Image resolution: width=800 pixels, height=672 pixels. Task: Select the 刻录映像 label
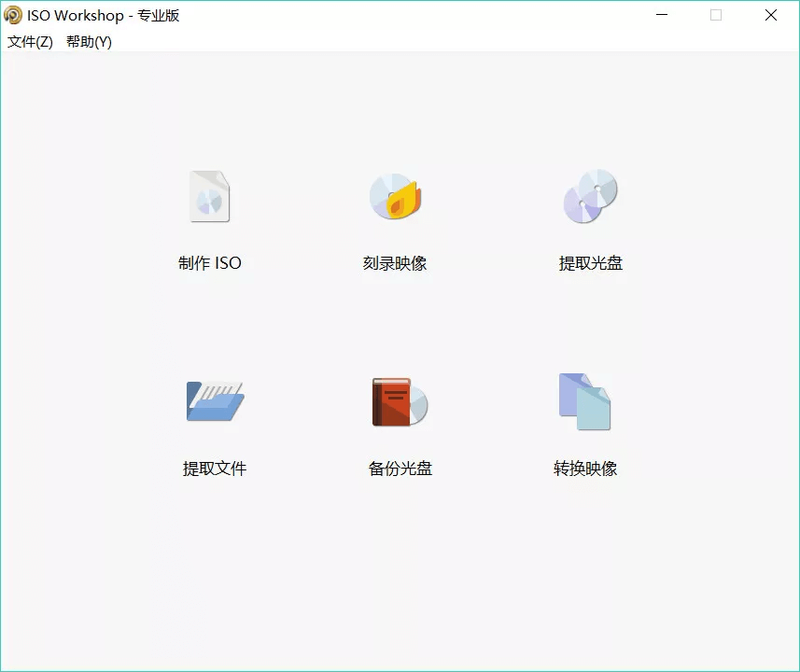[395, 263]
